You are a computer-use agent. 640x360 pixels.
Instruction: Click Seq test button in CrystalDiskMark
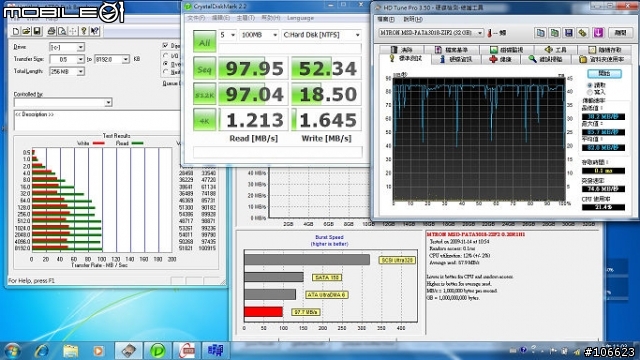(x=204, y=68)
